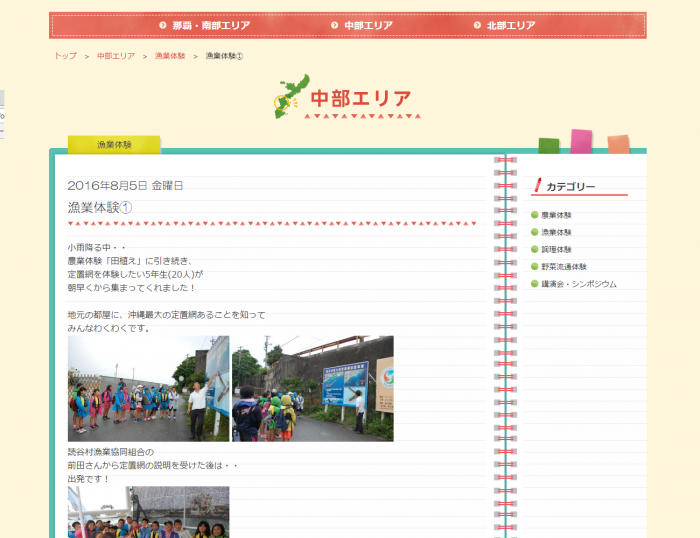700x538 pixels.
Task: Click the red crayon icon beside カテゴリー
Action: pos(538,185)
